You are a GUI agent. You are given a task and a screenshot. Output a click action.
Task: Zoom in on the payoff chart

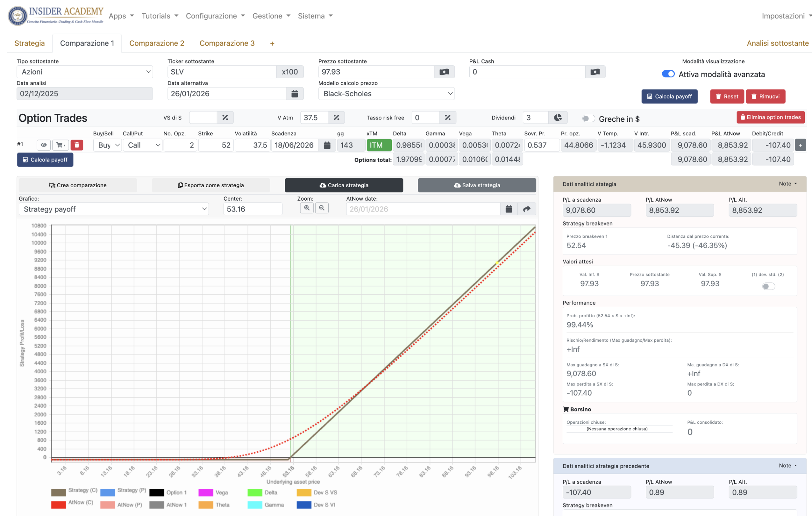click(x=307, y=208)
